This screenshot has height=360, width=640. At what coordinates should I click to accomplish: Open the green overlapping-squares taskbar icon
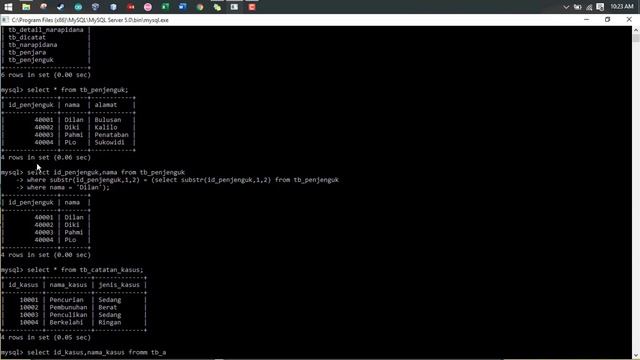click(217, 7)
